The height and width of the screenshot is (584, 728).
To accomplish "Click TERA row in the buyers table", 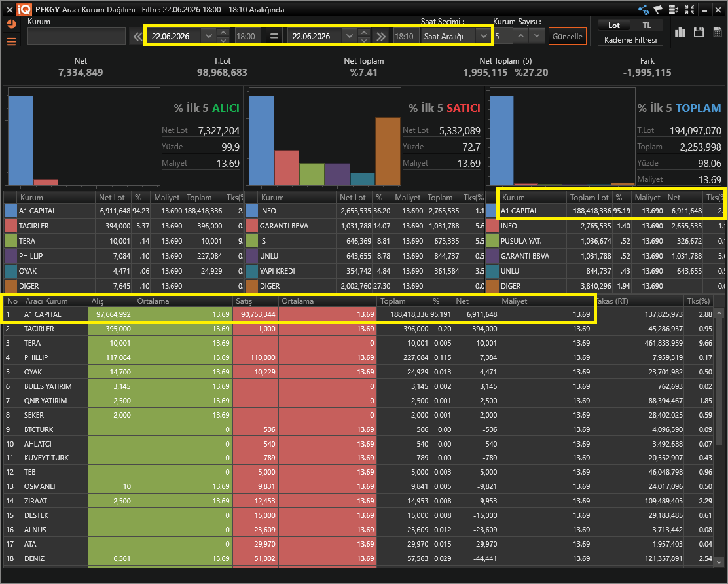I will click(x=124, y=241).
